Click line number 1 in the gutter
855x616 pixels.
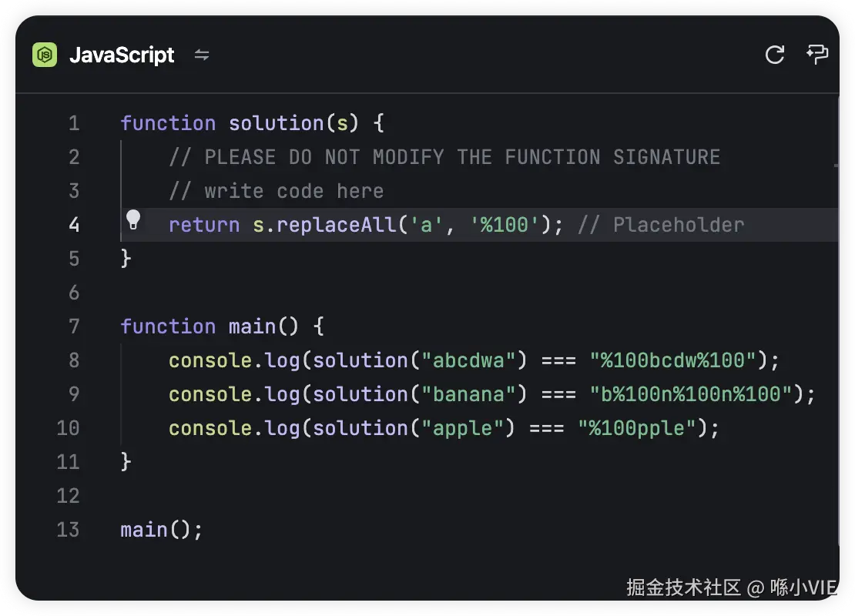point(74,123)
